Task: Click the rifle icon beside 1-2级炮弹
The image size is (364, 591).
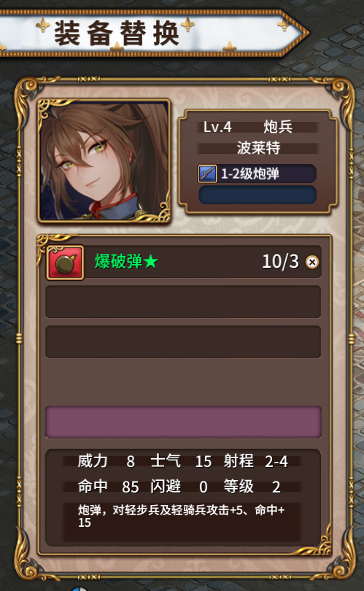Action: (207, 174)
